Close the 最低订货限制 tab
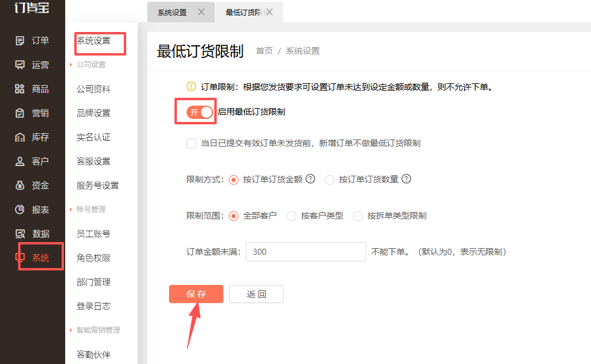 click(269, 12)
